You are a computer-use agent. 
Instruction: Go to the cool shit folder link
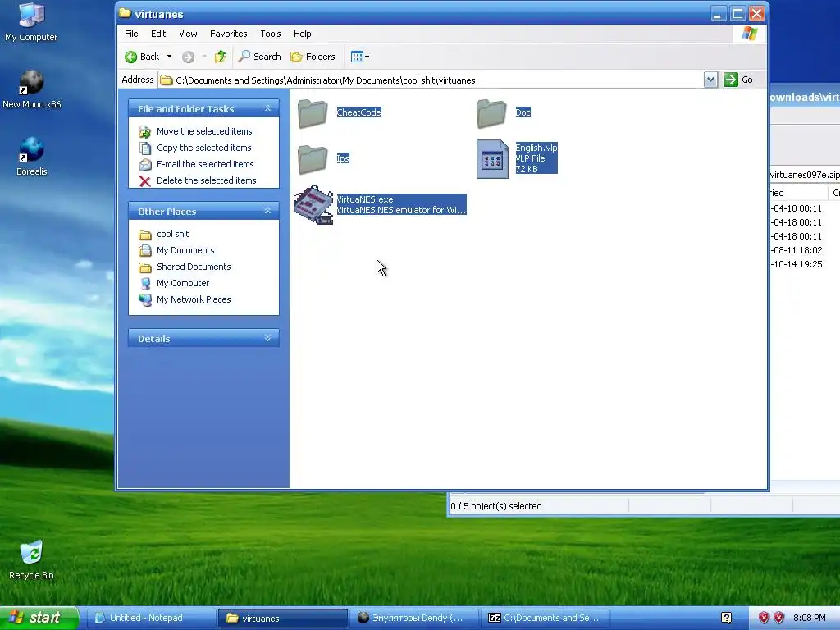pos(172,234)
